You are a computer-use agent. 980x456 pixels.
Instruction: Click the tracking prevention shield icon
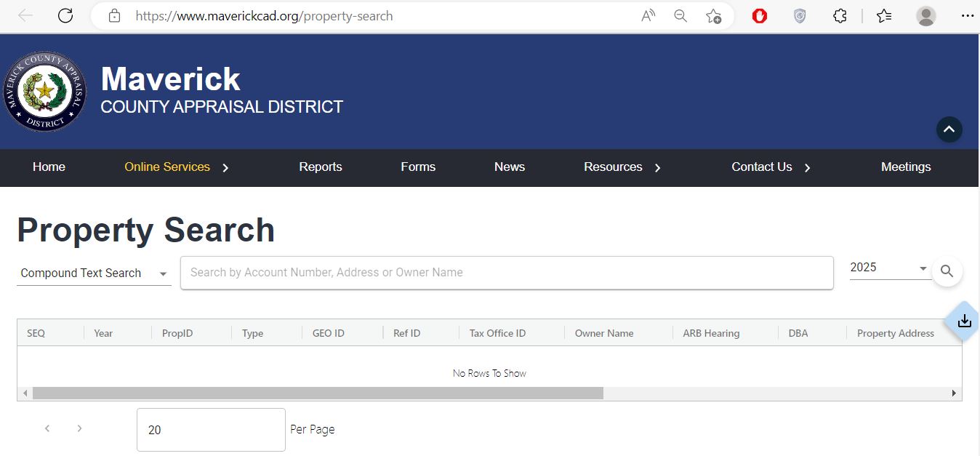[x=800, y=15]
